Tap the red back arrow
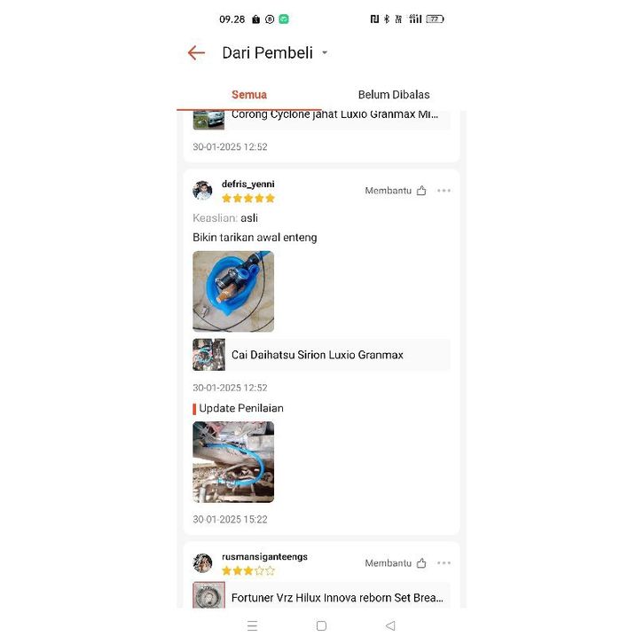Viewport: 644px width, 644px height. click(x=196, y=52)
